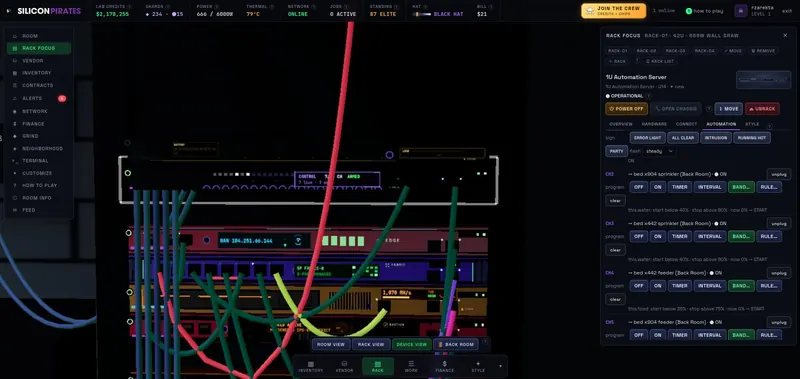The height and width of the screenshot is (379, 800).
Task: Click the hat alignment slider in top bar
Action: pos(422,14)
